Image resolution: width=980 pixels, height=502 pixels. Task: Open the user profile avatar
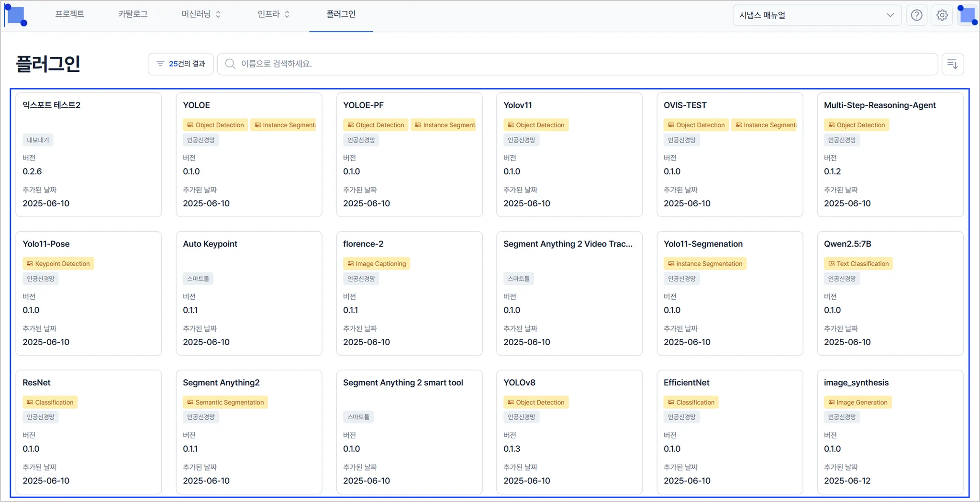[x=967, y=15]
